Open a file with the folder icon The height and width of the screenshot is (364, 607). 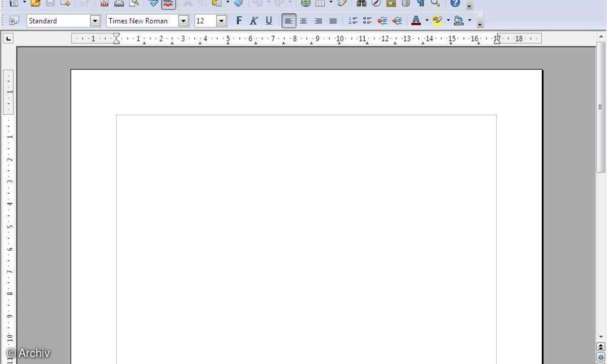(x=35, y=3)
